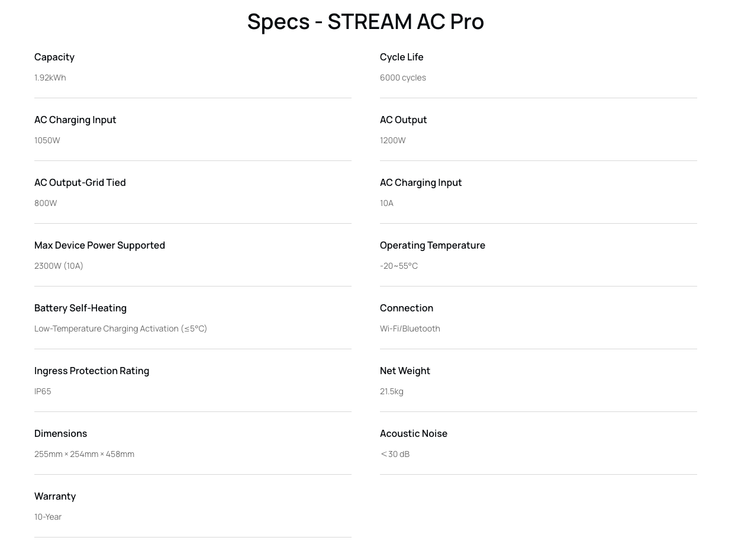Click the 2300W (10A) value

pyautogui.click(x=59, y=266)
